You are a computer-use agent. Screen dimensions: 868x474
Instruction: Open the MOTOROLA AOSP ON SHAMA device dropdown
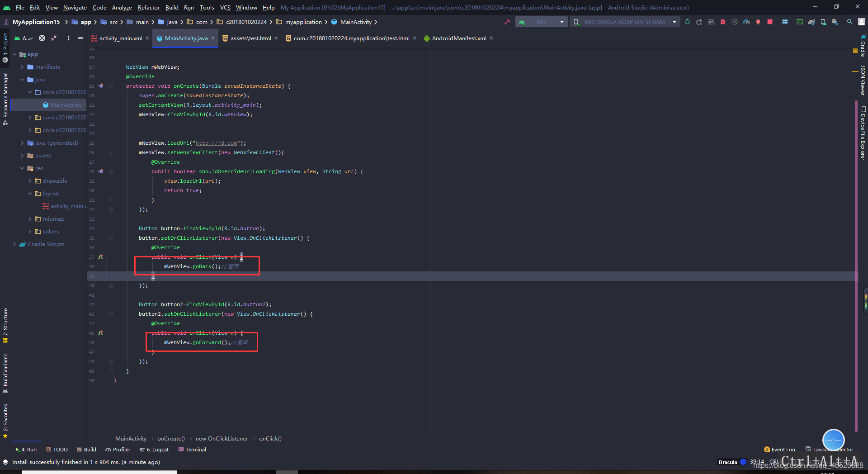point(625,22)
